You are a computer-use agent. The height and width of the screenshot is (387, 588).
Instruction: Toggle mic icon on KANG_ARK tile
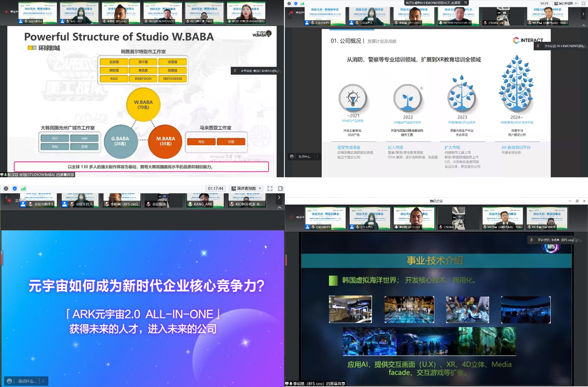(190, 204)
